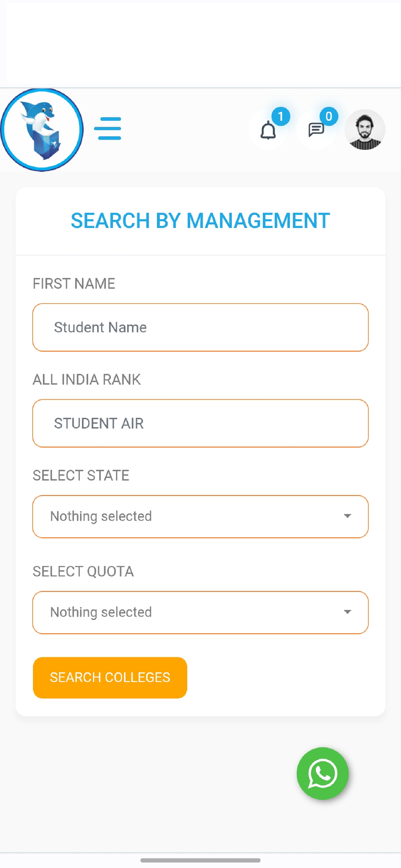Tap the ALL INDIA RANK label
This screenshot has width=401, height=868.
[x=87, y=379]
